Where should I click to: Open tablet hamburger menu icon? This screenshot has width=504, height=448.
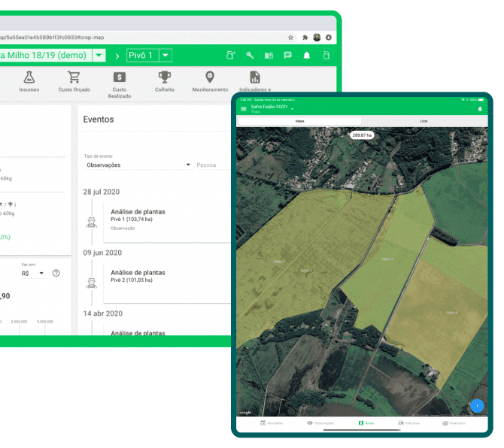pyautogui.click(x=243, y=109)
